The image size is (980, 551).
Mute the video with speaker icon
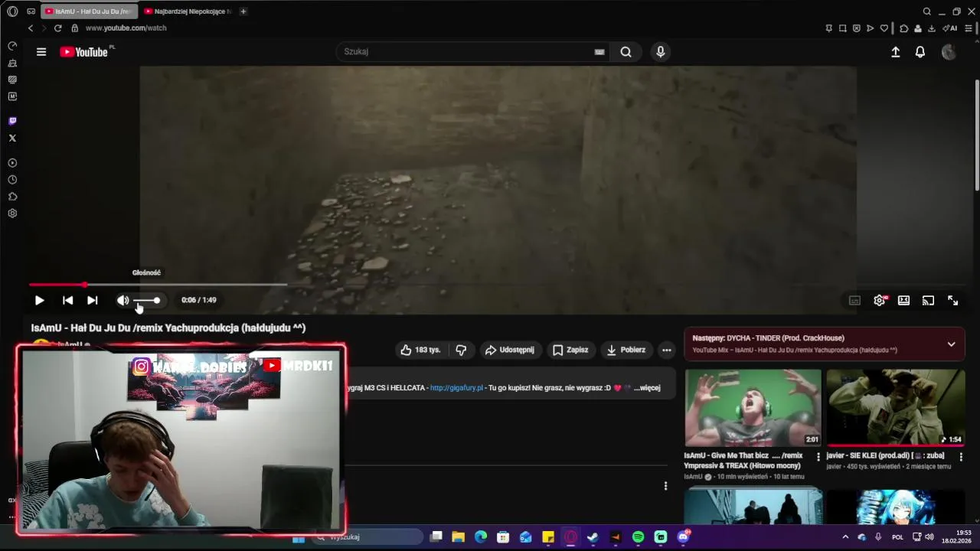122,301
